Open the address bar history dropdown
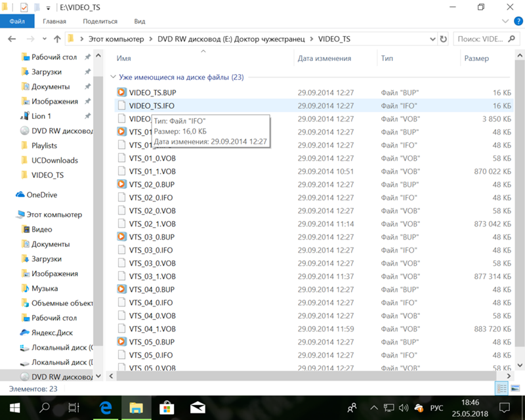This screenshot has height=420, width=525. (432, 39)
